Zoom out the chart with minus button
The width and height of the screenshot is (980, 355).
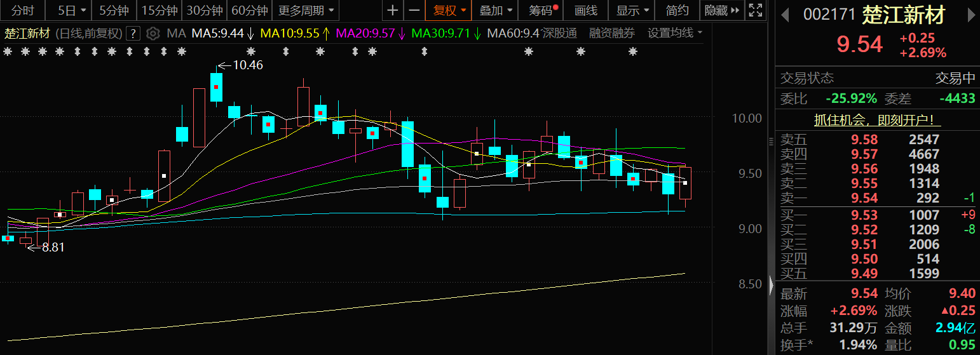tap(414, 10)
